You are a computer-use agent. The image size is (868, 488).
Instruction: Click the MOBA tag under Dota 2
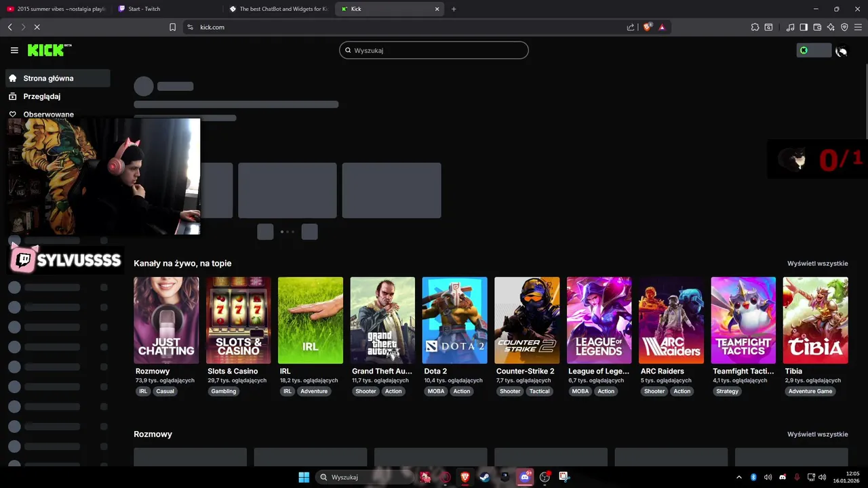436,391
